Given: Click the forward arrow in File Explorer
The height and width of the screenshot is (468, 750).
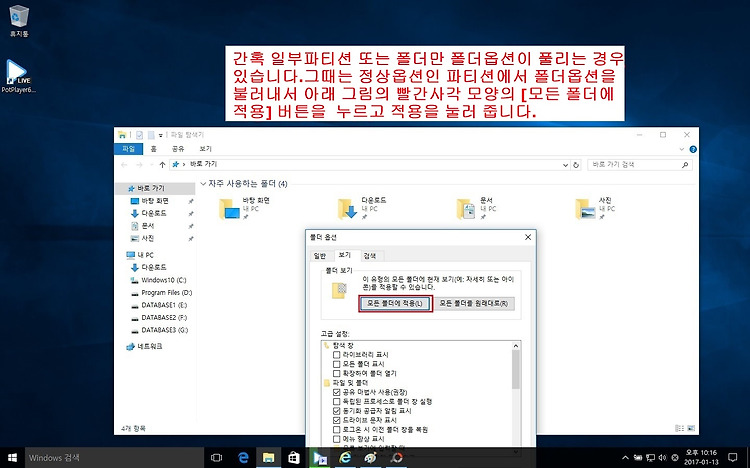Looking at the screenshot, I should click(x=139, y=165).
